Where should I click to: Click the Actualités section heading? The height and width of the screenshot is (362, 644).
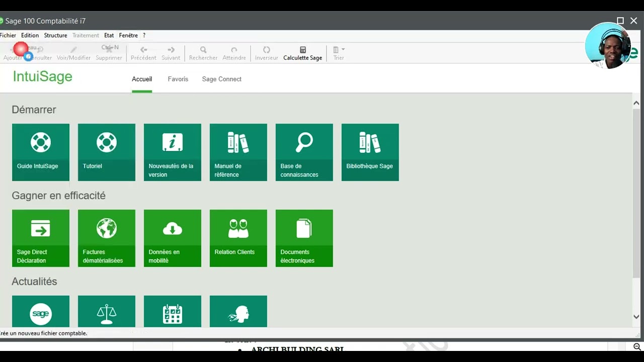34,282
